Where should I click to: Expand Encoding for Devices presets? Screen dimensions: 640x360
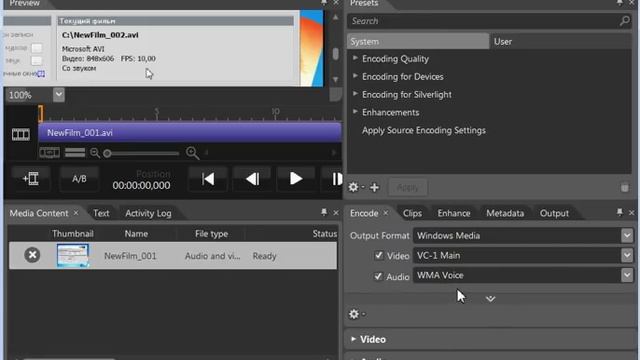tap(355, 76)
